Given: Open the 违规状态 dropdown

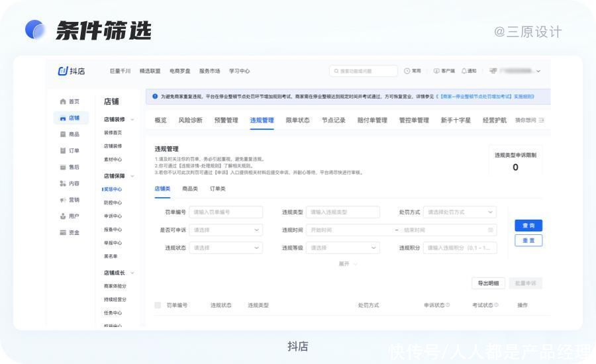Looking at the screenshot, I should (226, 248).
